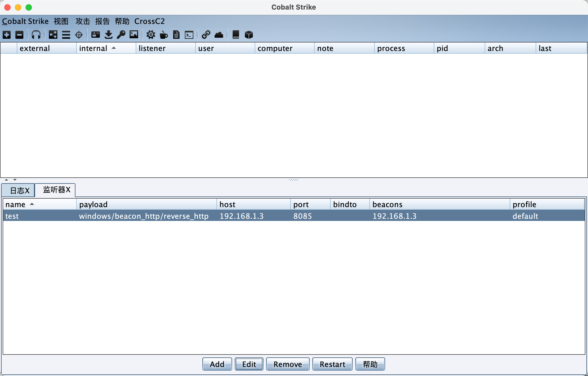Click the 帮助 button below listeners

point(370,364)
